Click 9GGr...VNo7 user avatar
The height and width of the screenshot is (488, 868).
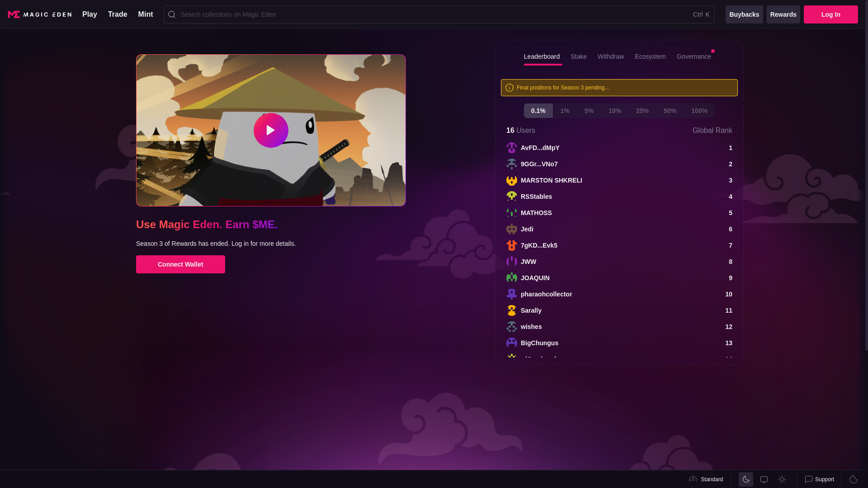[512, 164]
